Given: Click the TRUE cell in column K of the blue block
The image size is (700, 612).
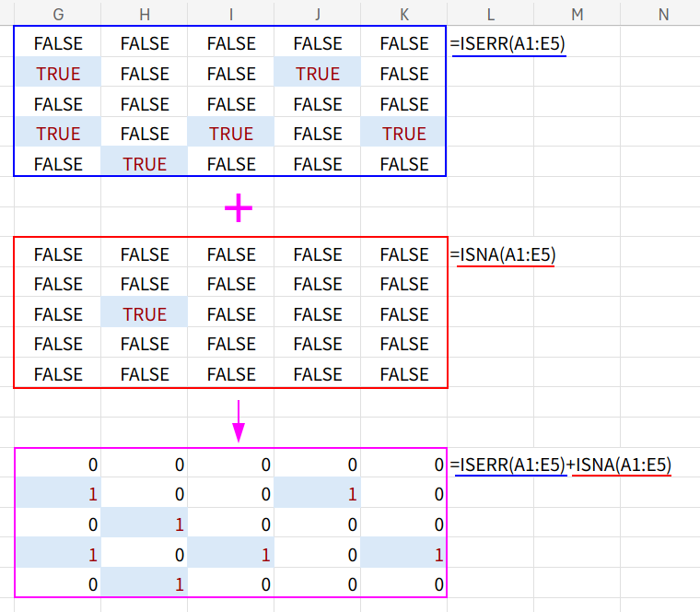Looking at the screenshot, I should coord(404,134).
